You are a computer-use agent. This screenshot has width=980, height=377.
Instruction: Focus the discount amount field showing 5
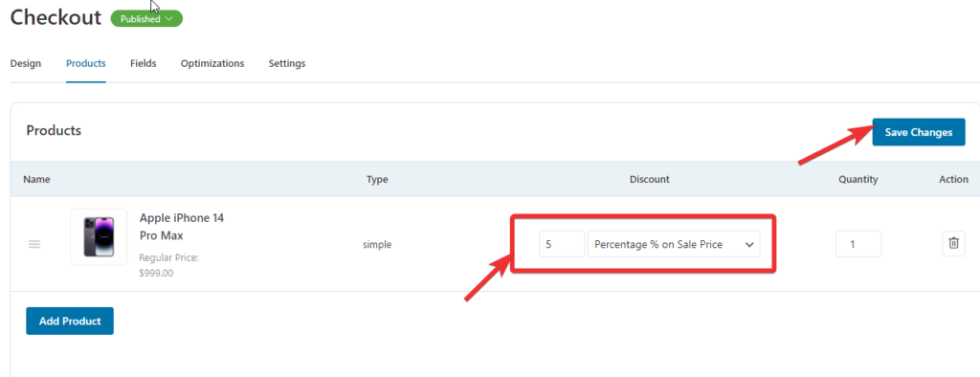pyautogui.click(x=562, y=244)
